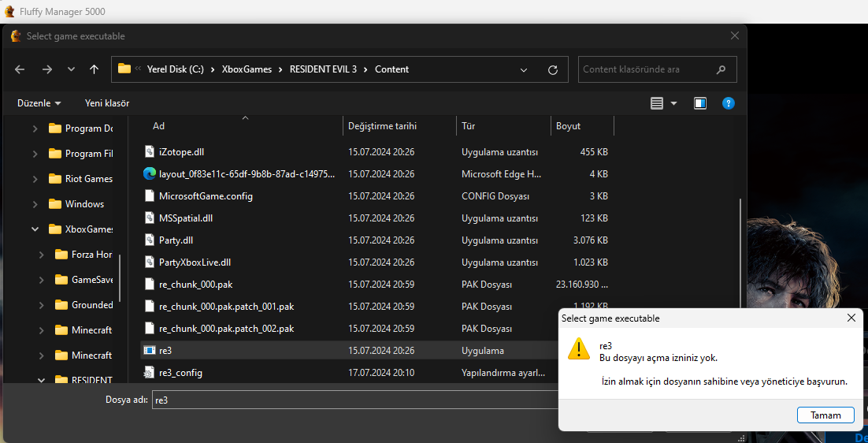
Task: Select RESIDENT EVIL 3 breadcrumb segment
Action: (323, 69)
